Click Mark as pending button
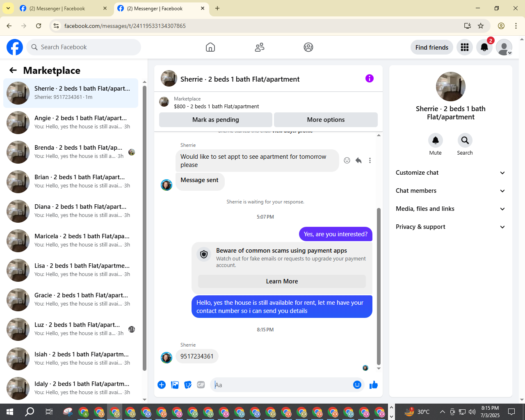 [216, 120]
